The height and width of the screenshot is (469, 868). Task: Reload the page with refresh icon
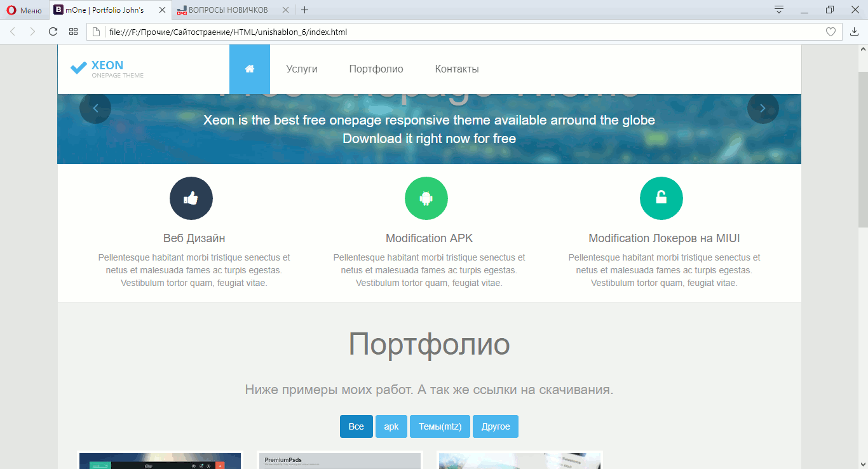coord(53,32)
